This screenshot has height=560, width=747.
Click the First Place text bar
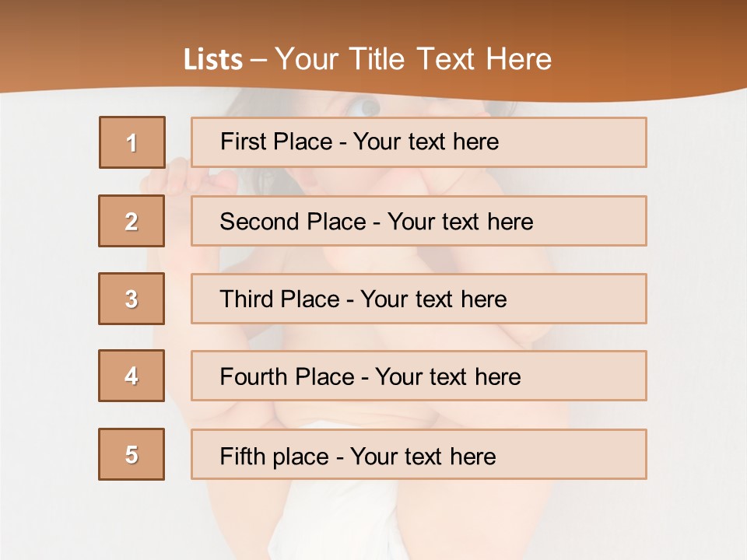pos(419,142)
